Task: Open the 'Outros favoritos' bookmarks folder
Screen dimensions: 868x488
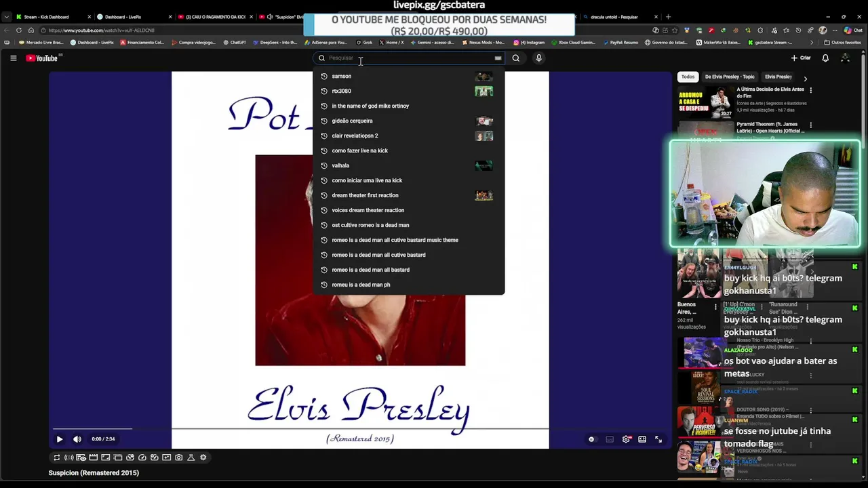Action: [x=843, y=43]
